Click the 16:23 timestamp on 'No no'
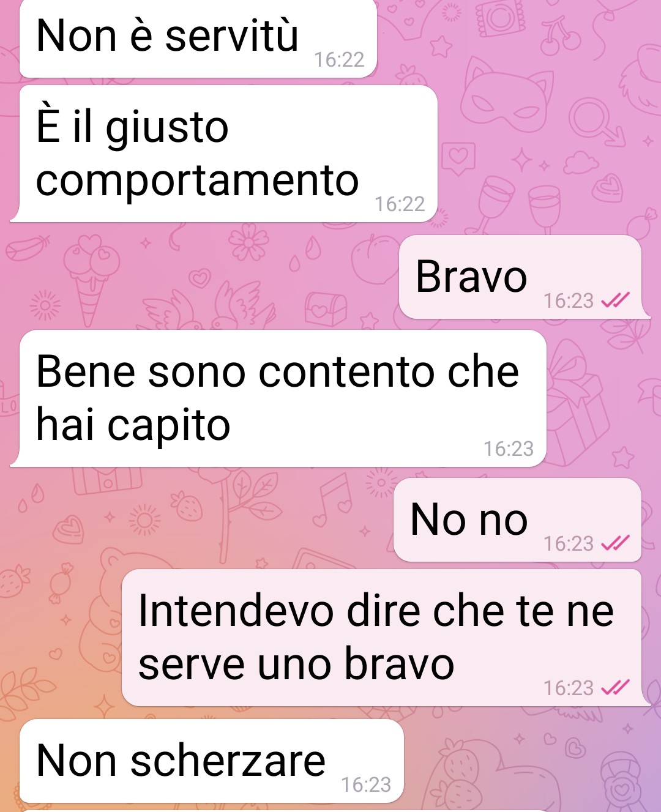The width and height of the screenshot is (661, 812). (x=569, y=543)
